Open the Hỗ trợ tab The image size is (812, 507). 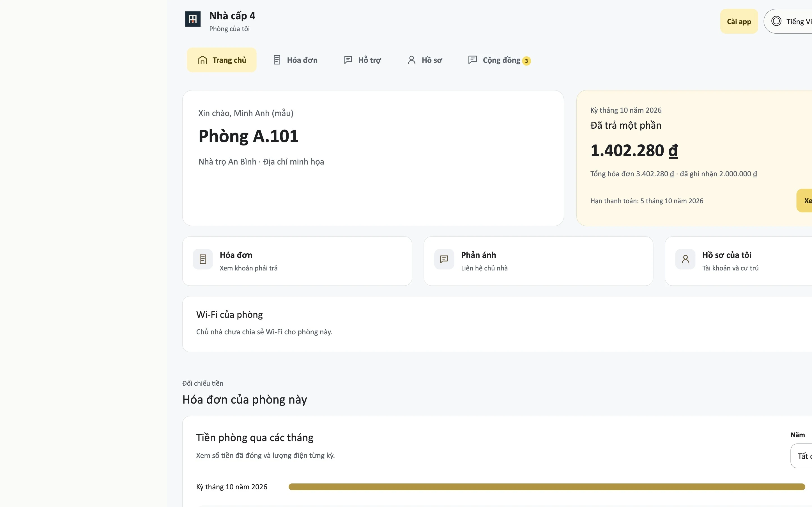tap(362, 60)
